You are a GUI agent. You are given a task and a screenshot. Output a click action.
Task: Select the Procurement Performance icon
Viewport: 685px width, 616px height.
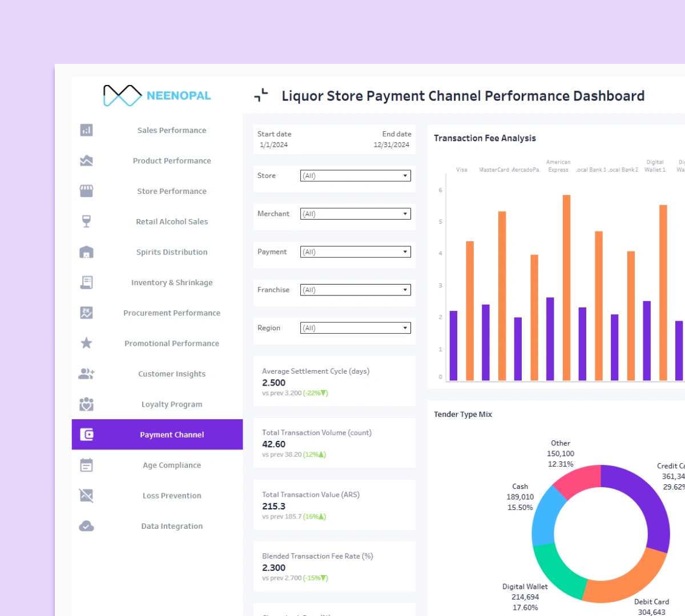tap(86, 313)
